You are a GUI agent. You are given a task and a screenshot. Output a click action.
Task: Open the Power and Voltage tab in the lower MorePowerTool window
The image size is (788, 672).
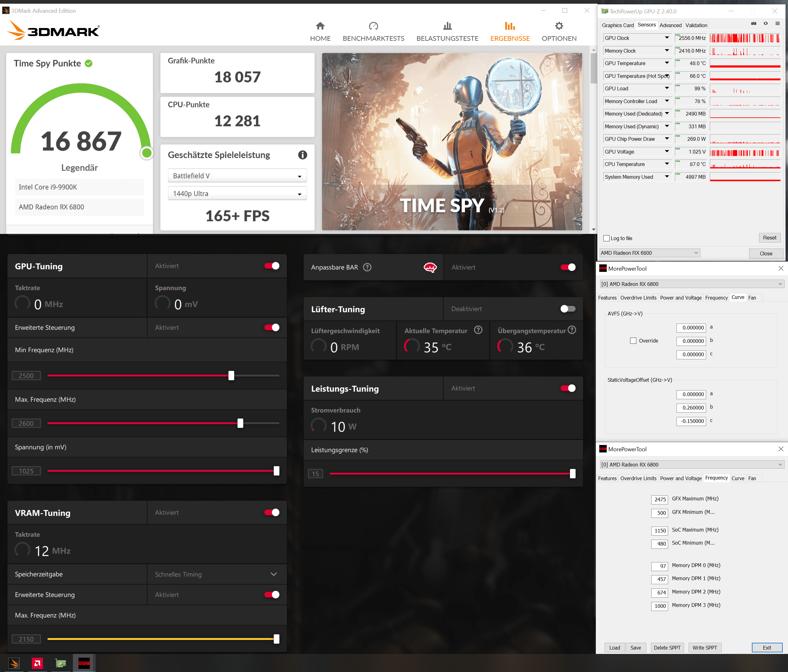click(680, 478)
